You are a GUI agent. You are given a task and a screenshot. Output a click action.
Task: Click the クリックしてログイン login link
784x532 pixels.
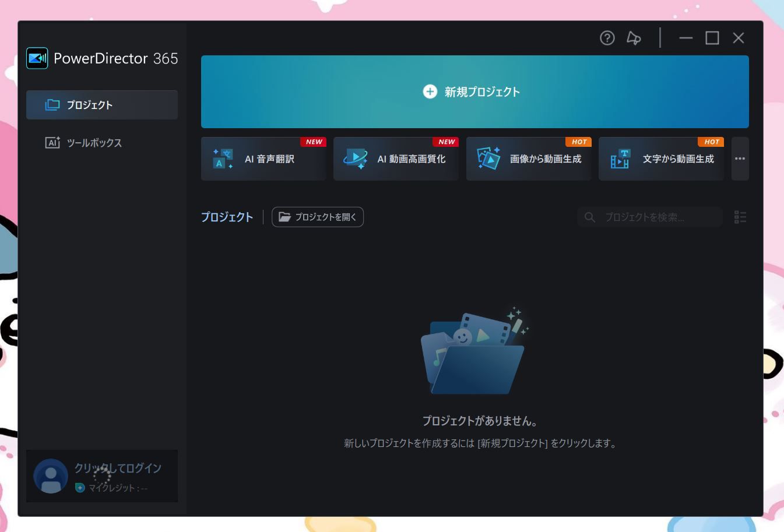tap(118, 468)
